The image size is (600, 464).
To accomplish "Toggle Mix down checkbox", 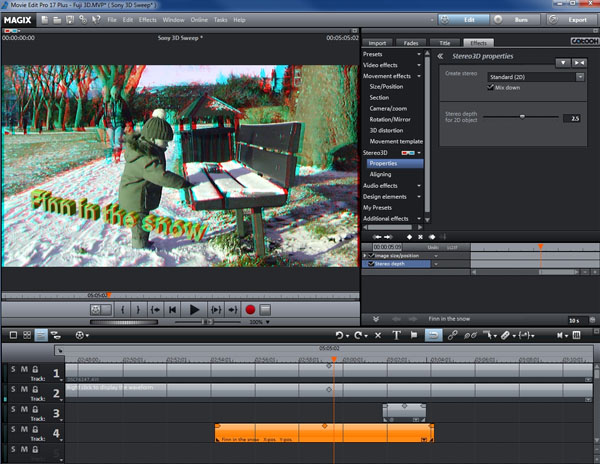I will [x=490, y=87].
